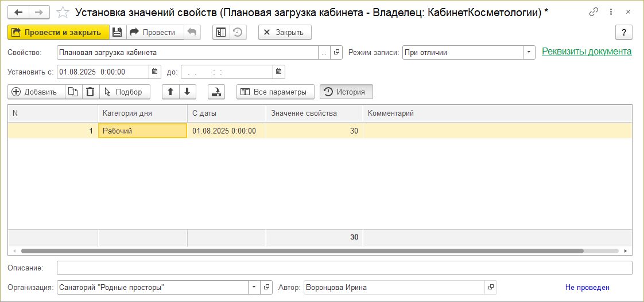Toggle the 'История' button
The image size is (644, 302).
coord(346,92)
